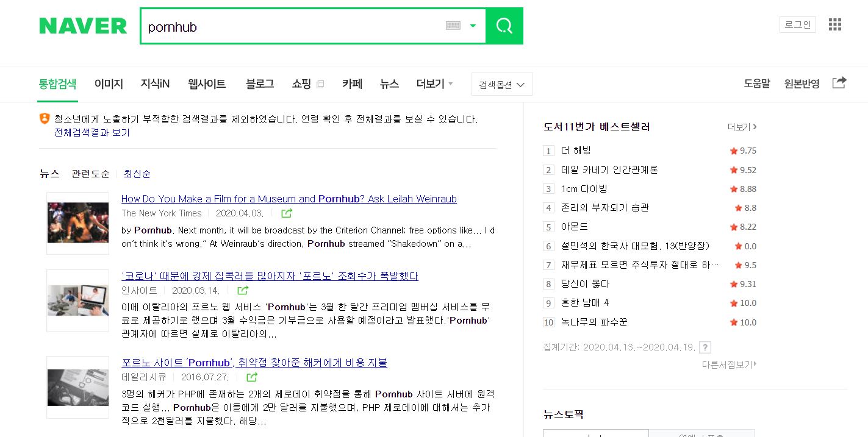Open the Naver services grid icon
Viewport: 868px width, 437px height.
(835, 24)
